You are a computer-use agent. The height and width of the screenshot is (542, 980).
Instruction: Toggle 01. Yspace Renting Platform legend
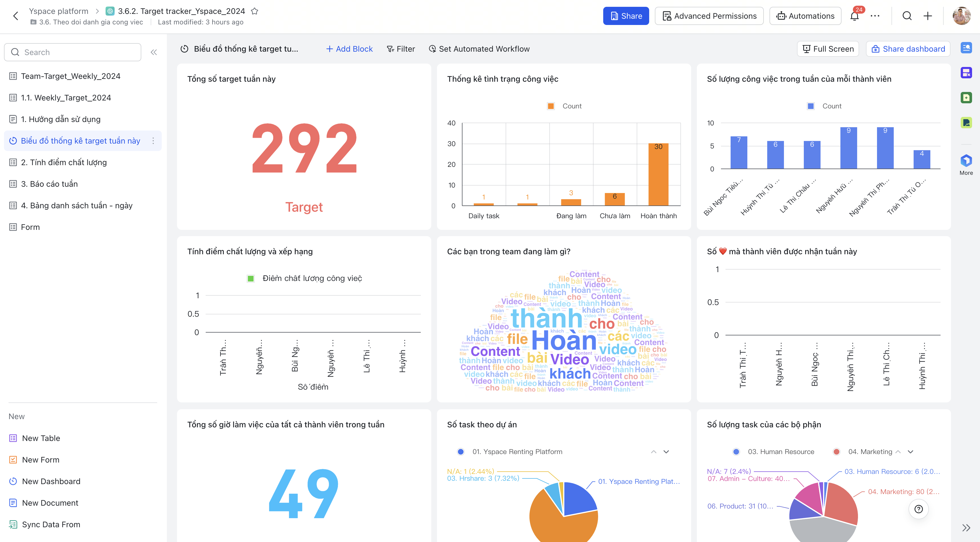(510, 452)
